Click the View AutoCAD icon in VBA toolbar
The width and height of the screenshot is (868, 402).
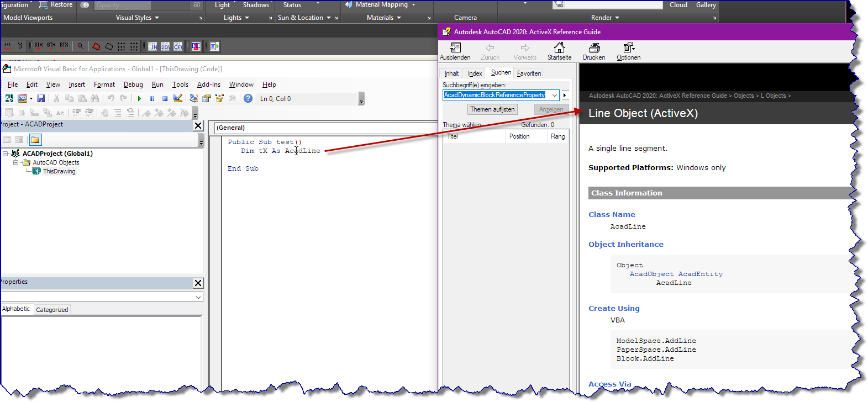(9, 98)
